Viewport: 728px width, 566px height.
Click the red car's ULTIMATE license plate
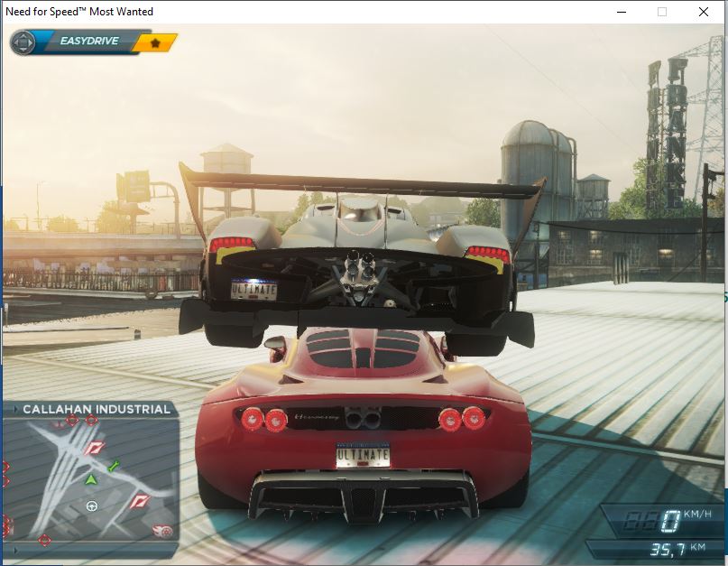pyautogui.click(x=363, y=455)
